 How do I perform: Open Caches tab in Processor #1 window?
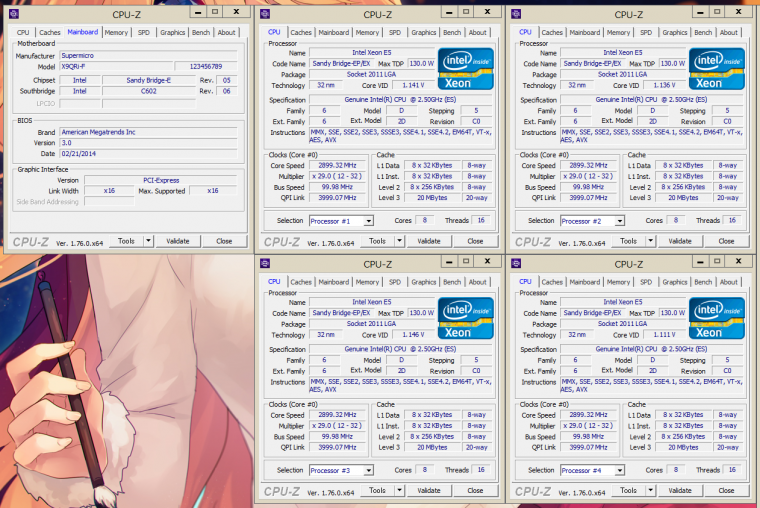point(301,32)
